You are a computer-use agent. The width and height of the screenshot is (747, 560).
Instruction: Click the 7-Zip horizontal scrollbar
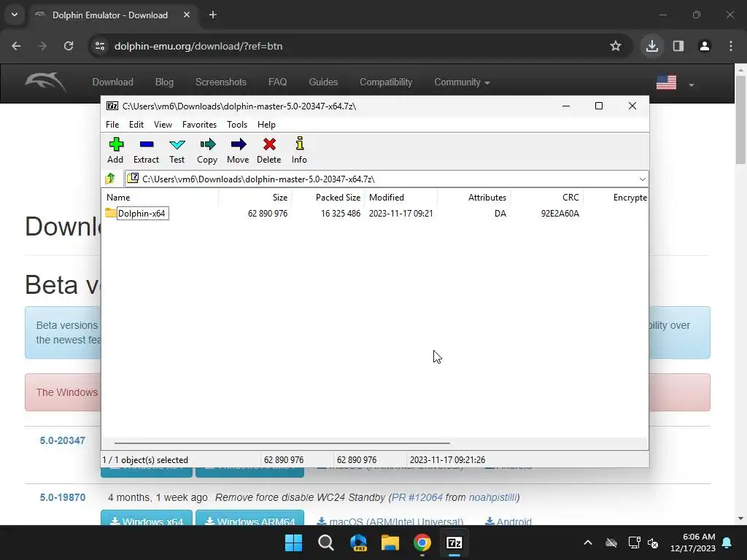tap(282, 443)
